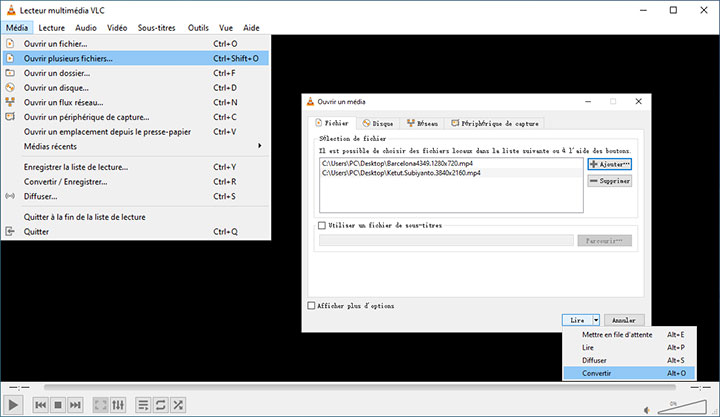This screenshot has width=720, height=417.
Task: Open extended settings equalizer icon
Action: pos(118,405)
